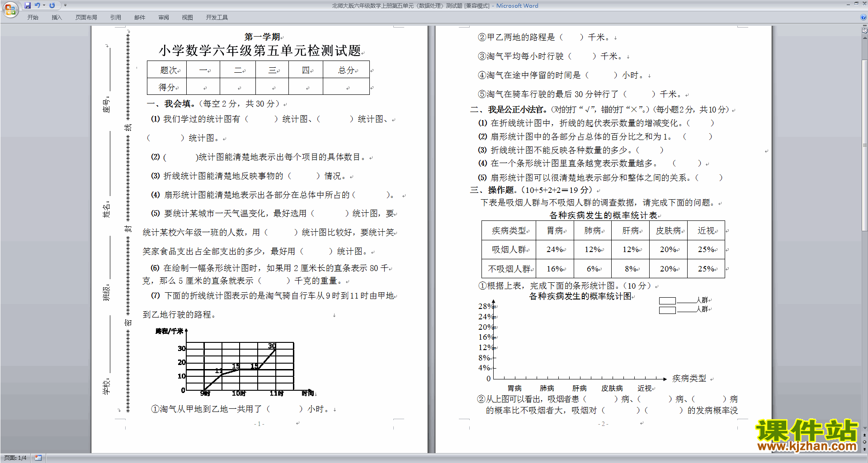
Task: Click the 疾病类型 table header cell
Action: click(x=509, y=230)
